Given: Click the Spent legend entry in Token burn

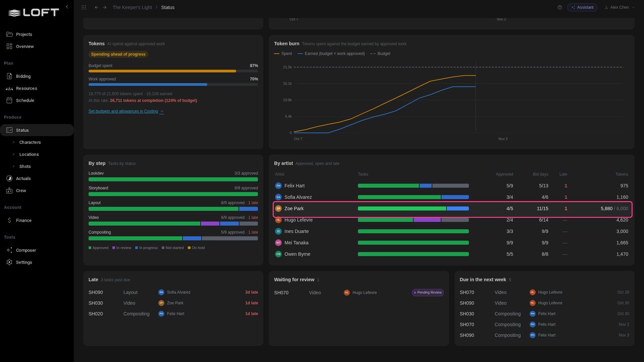Looking at the screenshot, I should pyautogui.click(x=283, y=54).
